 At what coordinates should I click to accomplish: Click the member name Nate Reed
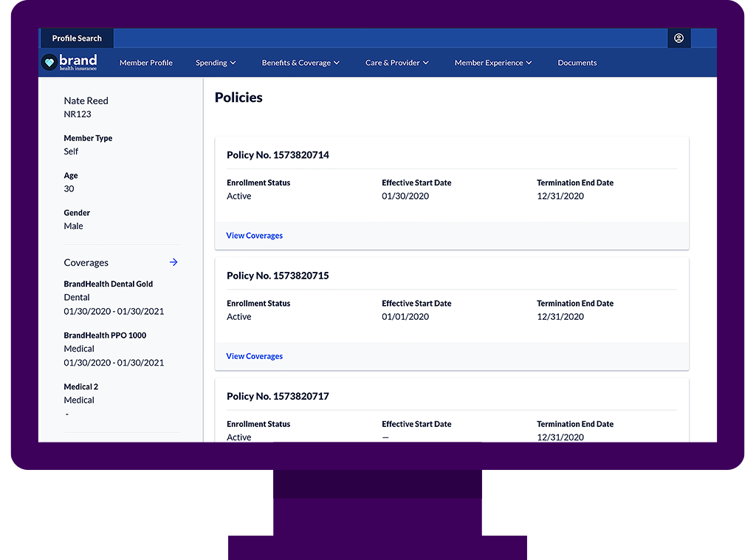[86, 101]
